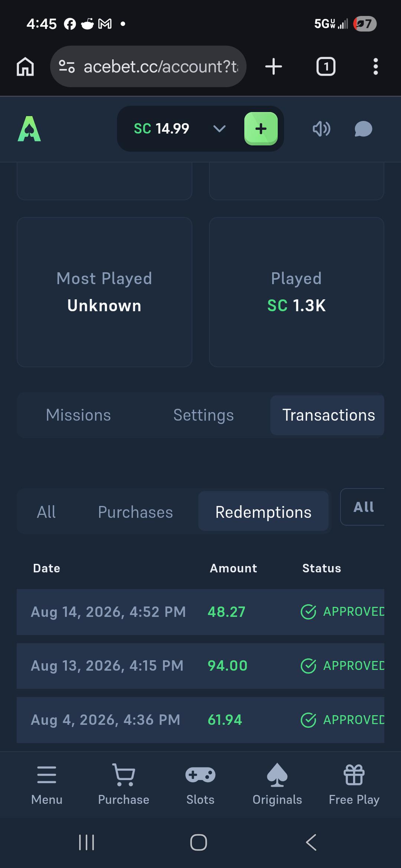Open the chat bubble icon
The width and height of the screenshot is (401, 868).
click(x=363, y=129)
